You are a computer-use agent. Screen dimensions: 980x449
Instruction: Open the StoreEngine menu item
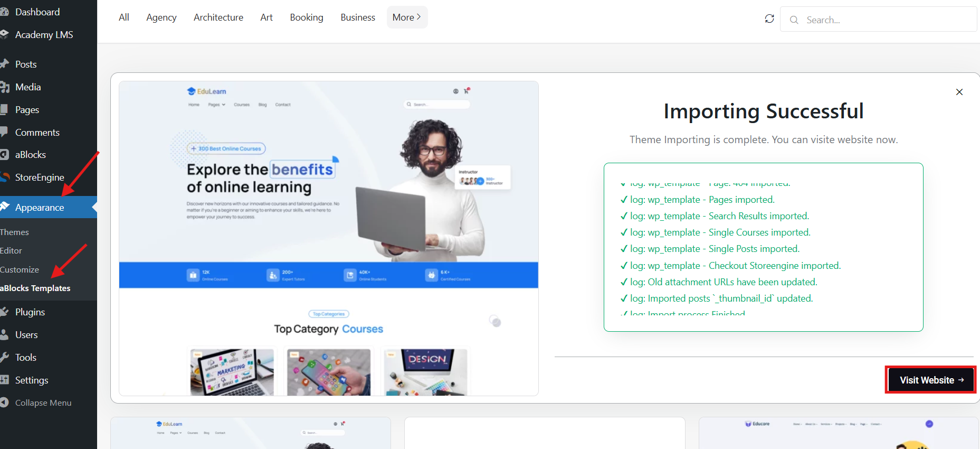tap(40, 177)
